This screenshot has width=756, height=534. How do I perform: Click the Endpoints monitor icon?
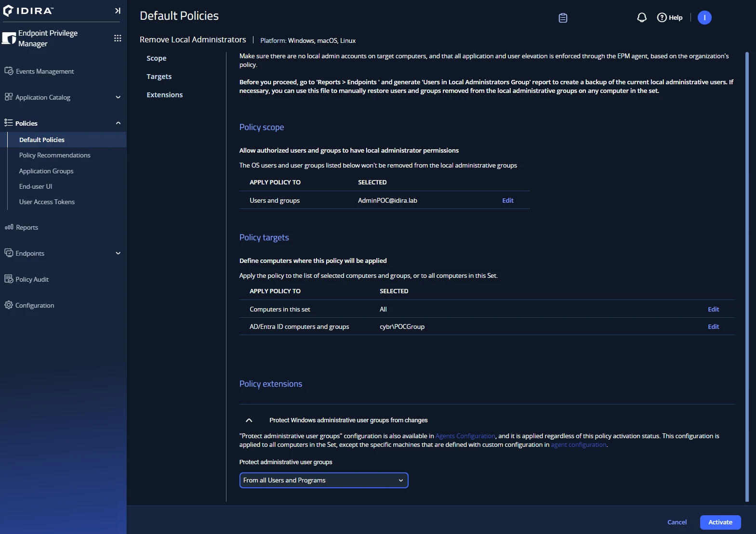[9, 253]
